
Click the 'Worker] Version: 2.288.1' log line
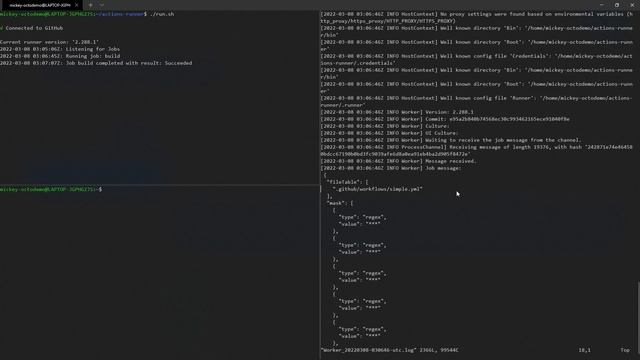pos(397,112)
